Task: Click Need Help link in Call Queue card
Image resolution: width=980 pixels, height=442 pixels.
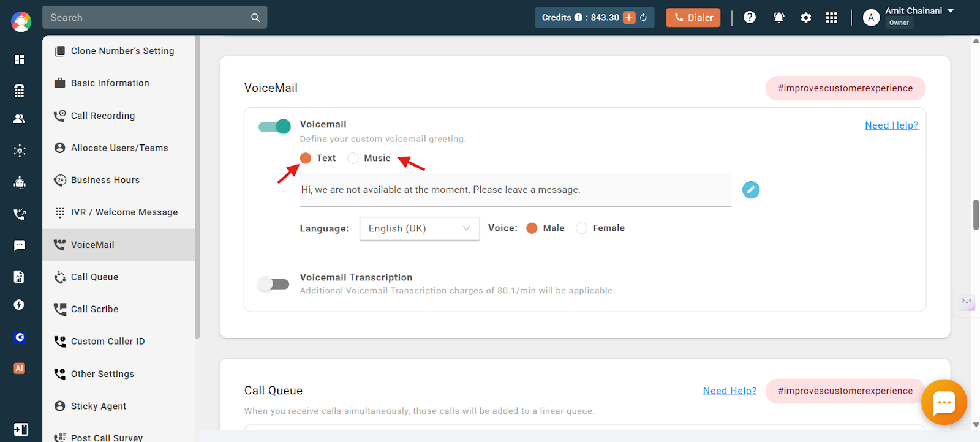Action: click(729, 391)
